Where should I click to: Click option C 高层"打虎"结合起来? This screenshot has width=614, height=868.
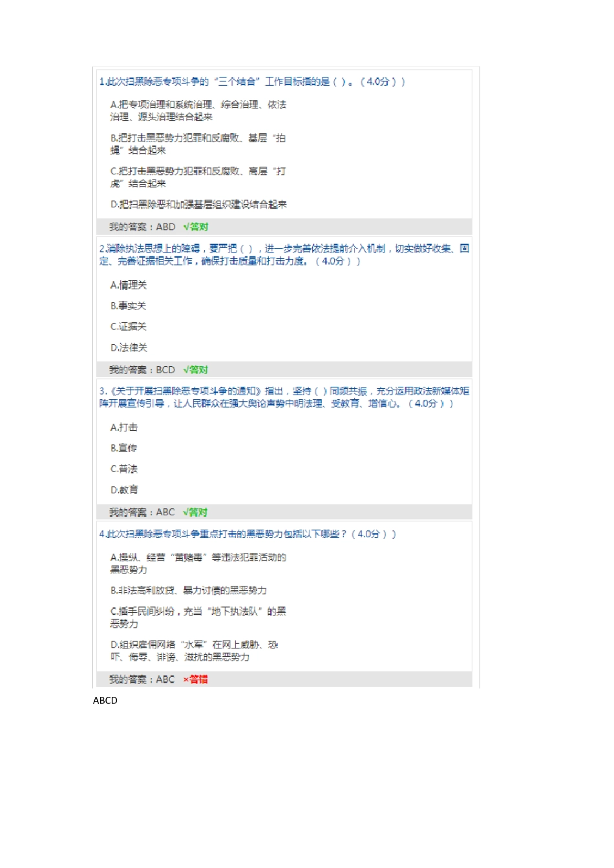[198, 177]
